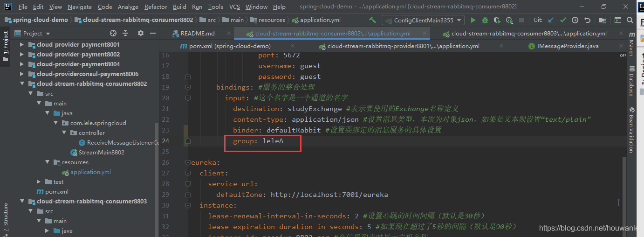644x237 pixels.
Task: Expand cloud-providerconsul-payment8006 module
Action: click(x=22, y=74)
